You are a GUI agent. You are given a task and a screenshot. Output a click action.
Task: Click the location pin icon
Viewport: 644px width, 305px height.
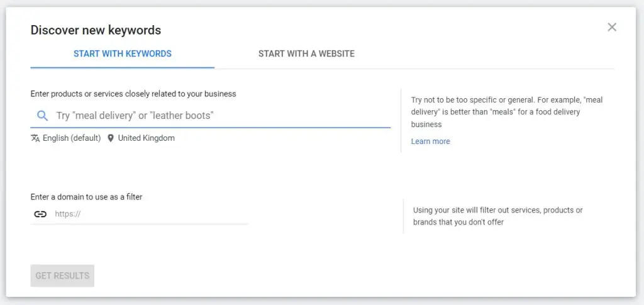click(111, 138)
